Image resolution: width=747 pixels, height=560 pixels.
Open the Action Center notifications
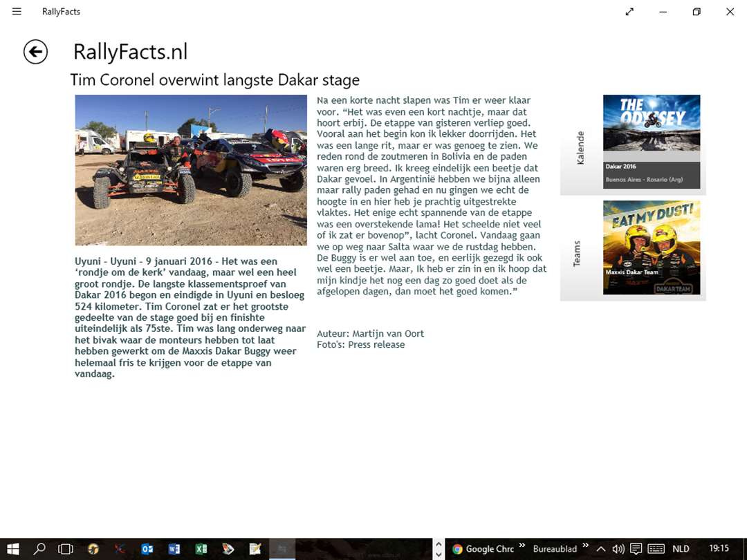tap(636, 549)
